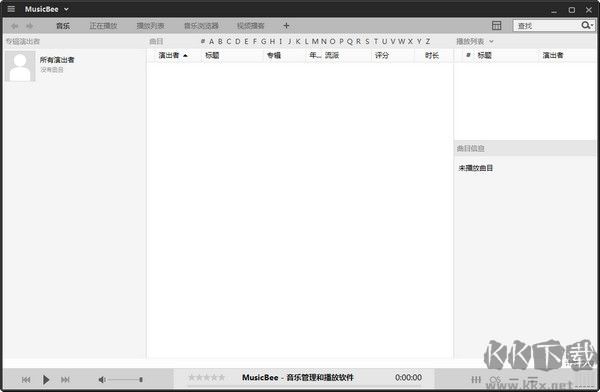Click the search magnifier icon
Viewport: 600px width, 392px height.
tap(585, 25)
